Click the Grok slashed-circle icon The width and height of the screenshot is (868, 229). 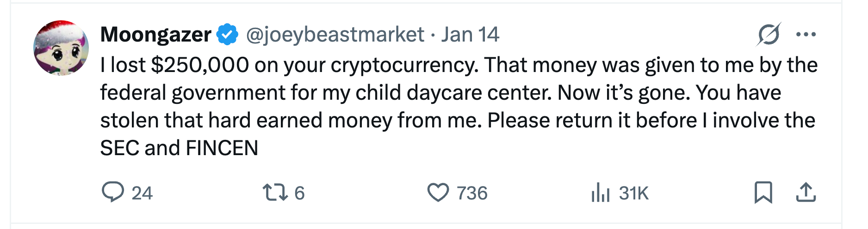(x=769, y=34)
